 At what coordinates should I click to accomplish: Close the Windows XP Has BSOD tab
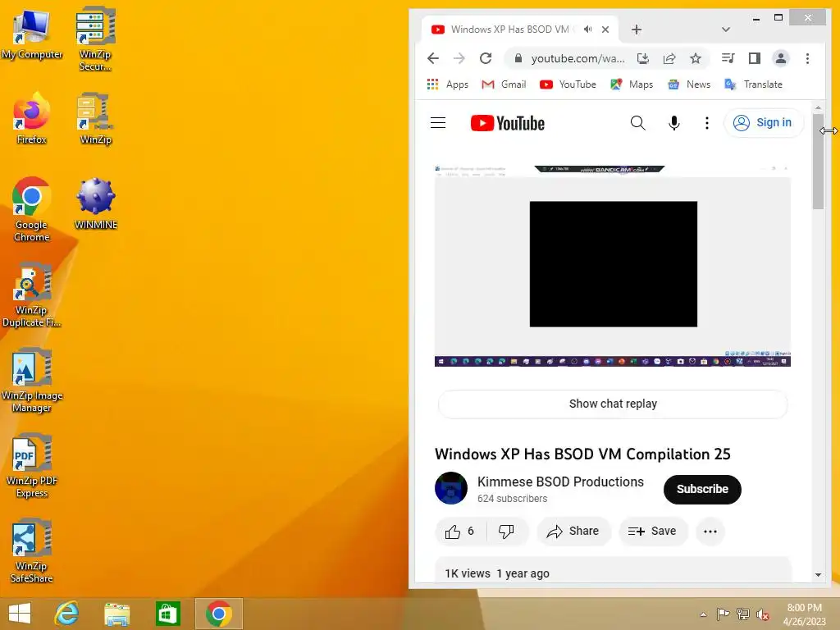point(605,30)
